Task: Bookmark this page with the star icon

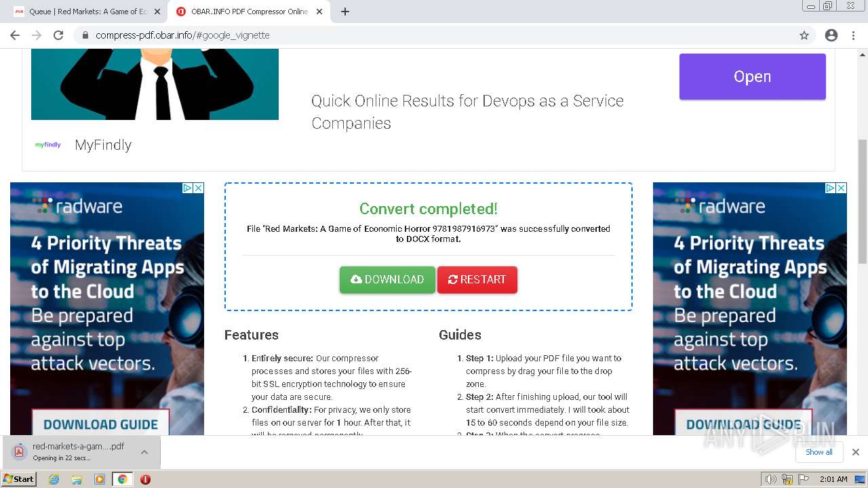Action: point(804,35)
